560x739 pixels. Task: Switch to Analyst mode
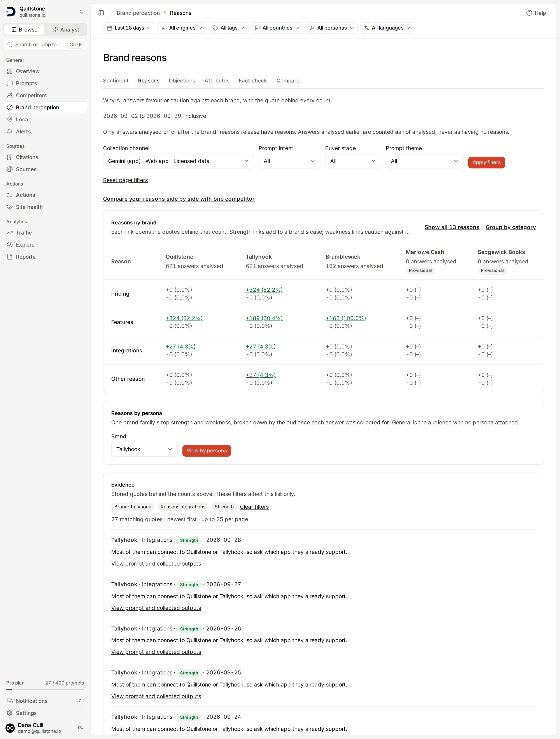(66, 30)
